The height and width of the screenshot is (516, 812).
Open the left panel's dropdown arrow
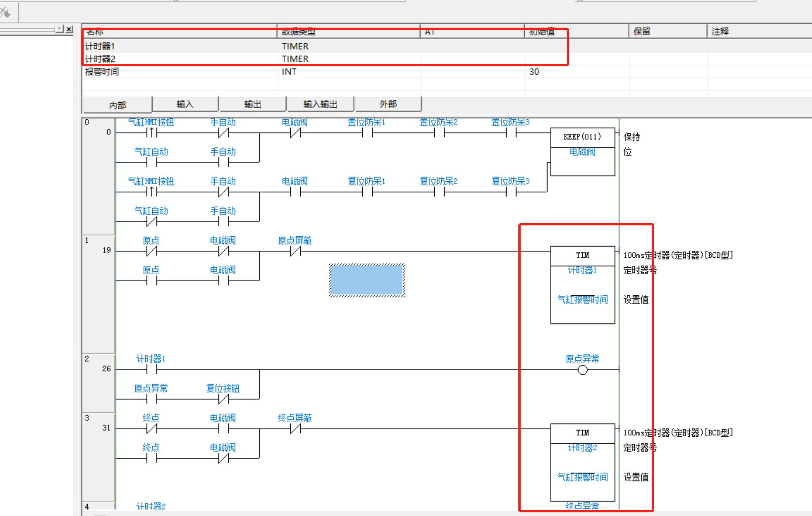point(59,29)
